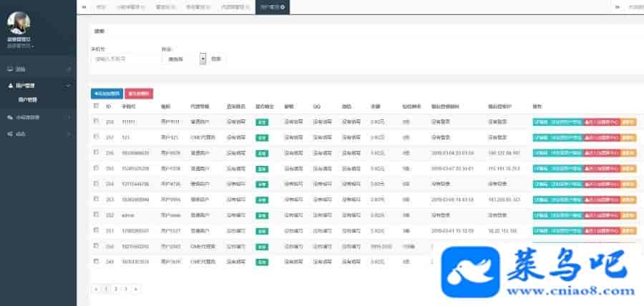
Task: Close the active 用户管理 tab
Action: (x=283, y=7)
